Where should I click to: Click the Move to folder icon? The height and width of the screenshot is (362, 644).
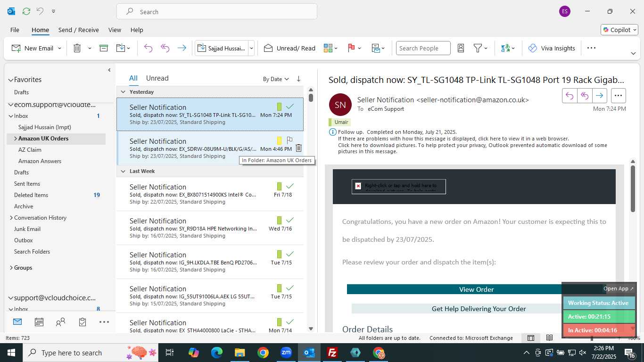coord(120,48)
